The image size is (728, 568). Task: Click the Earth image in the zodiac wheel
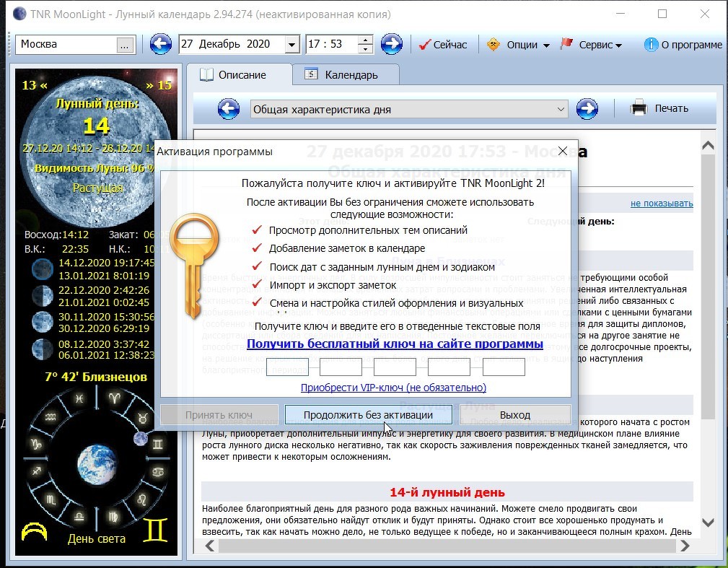click(97, 464)
